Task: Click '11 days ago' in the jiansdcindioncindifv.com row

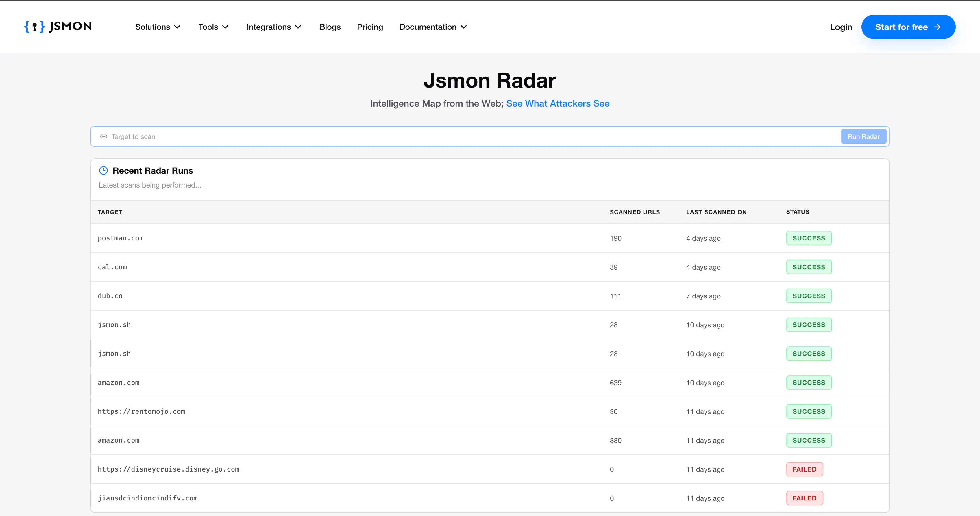Action: (705, 498)
